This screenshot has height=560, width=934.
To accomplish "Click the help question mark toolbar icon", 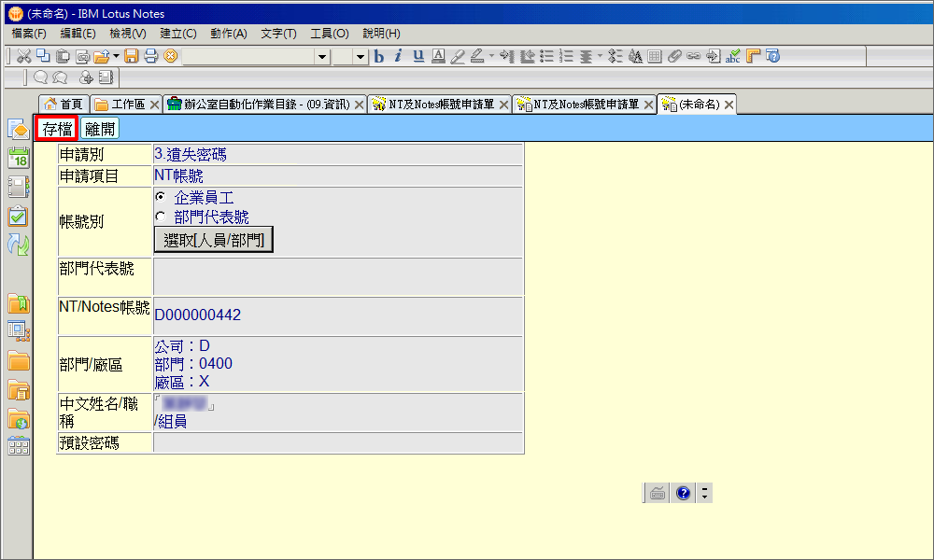I will pos(772,56).
